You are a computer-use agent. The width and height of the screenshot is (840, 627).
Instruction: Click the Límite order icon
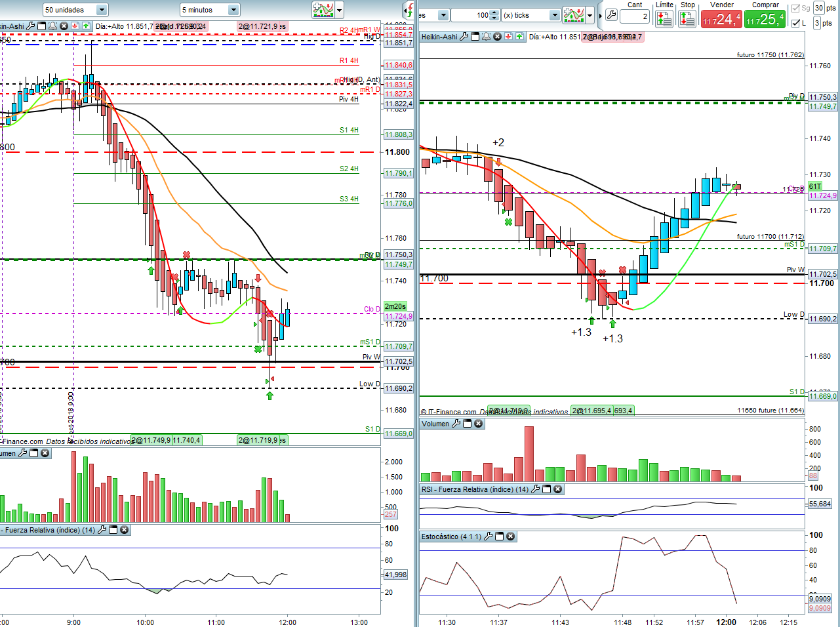[664, 19]
